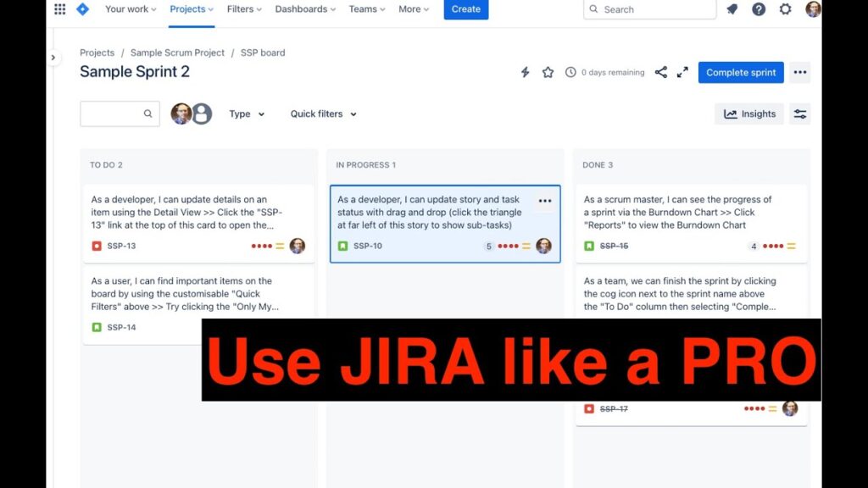Click the epic color dots on SSP-10
The image size is (868, 488).
click(x=509, y=246)
